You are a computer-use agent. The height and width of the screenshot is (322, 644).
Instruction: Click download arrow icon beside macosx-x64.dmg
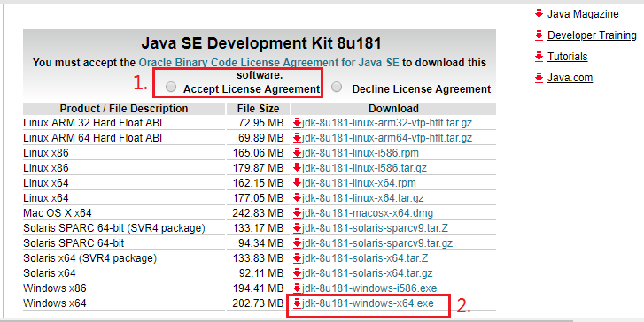click(297, 213)
